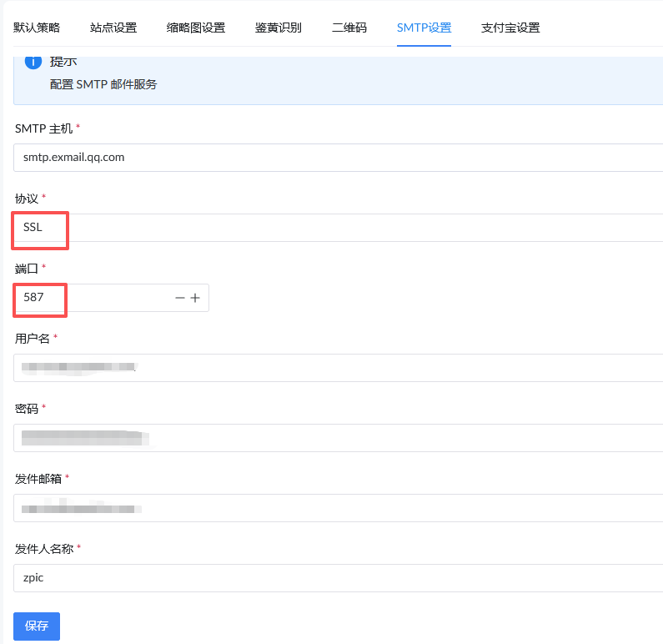The height and width of the screenshot is (644, 663).
Task: Switch to the 默认策略 tab
Action: 37,28
